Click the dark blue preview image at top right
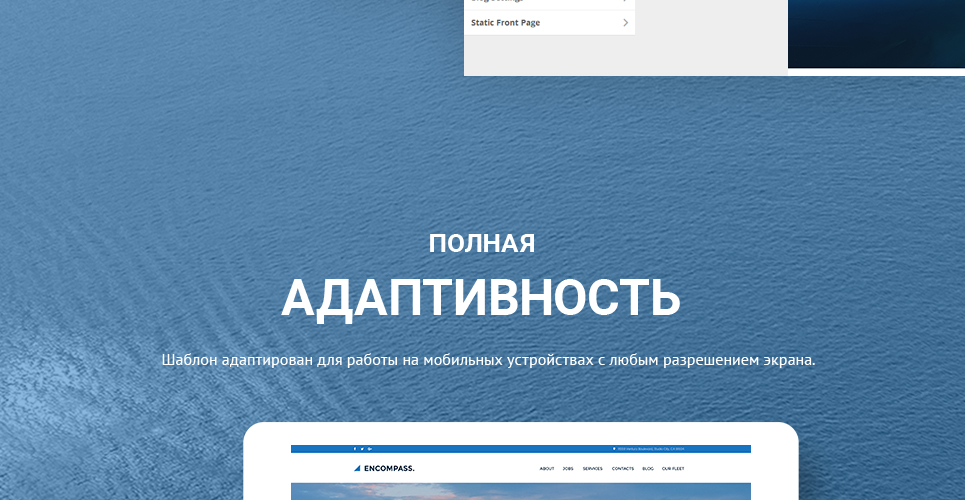This screenshot has height=500, width=965. tap(876, 34)
